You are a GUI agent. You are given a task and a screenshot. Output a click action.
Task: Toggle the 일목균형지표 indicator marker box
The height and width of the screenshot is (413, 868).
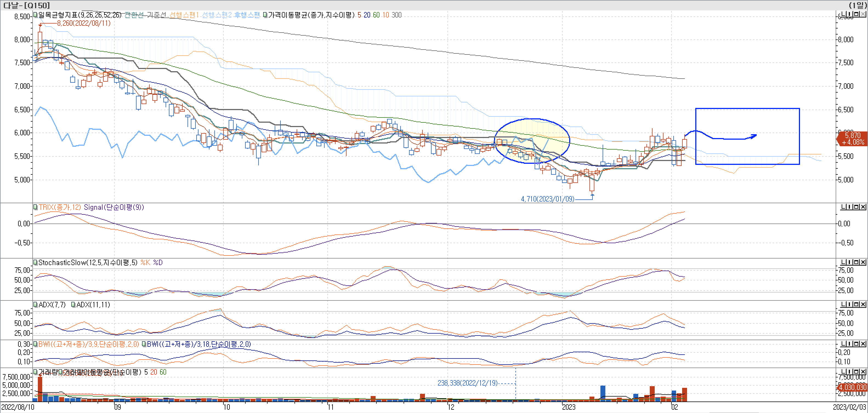coord(35,15)
